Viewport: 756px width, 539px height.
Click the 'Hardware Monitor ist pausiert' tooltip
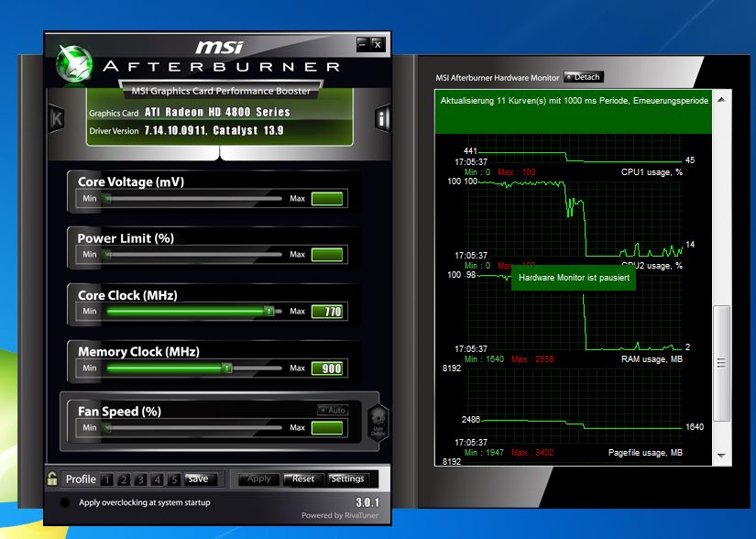pos(574,278)
